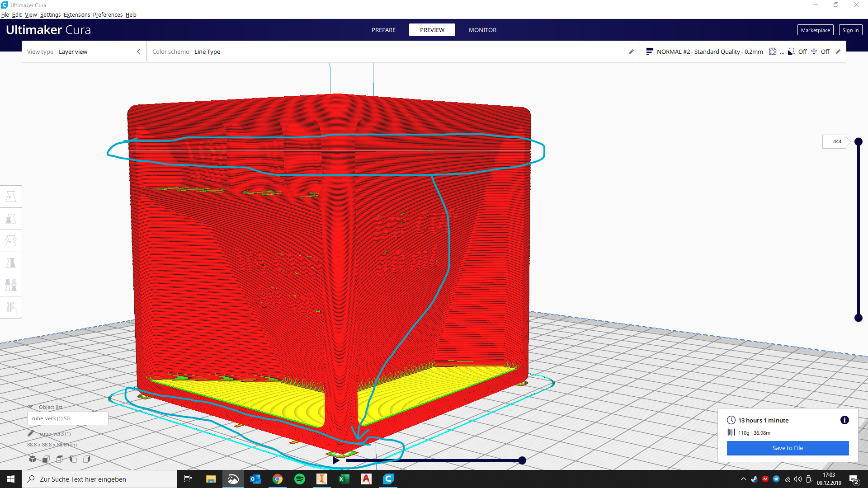
Task: Click the print time info icon
Action: click(x=844, y=420)
